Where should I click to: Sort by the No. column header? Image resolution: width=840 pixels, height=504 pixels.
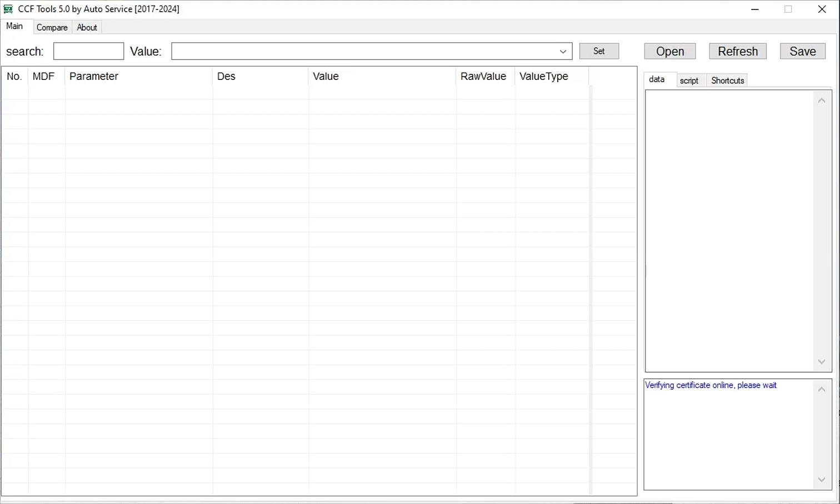(14, 76)
